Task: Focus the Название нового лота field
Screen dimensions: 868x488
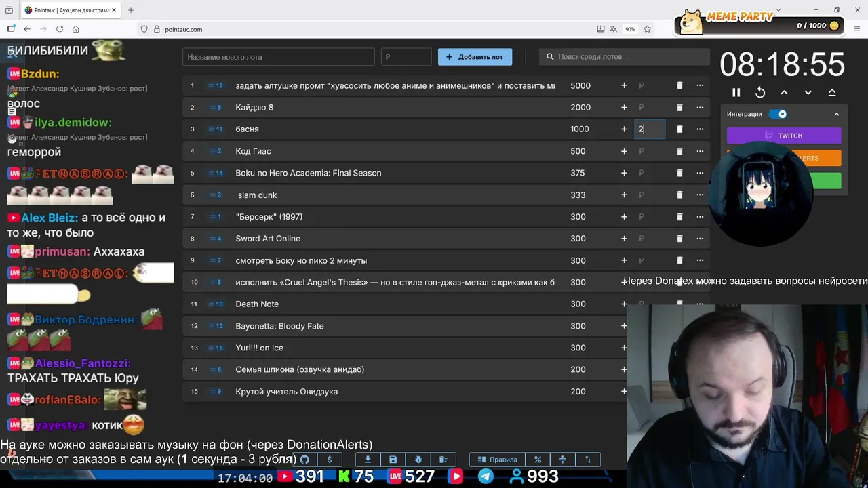Action: pos(278,57)
